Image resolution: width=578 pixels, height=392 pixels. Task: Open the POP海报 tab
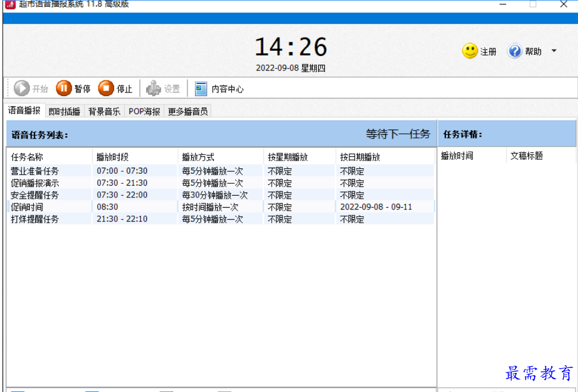coord(144,112)
